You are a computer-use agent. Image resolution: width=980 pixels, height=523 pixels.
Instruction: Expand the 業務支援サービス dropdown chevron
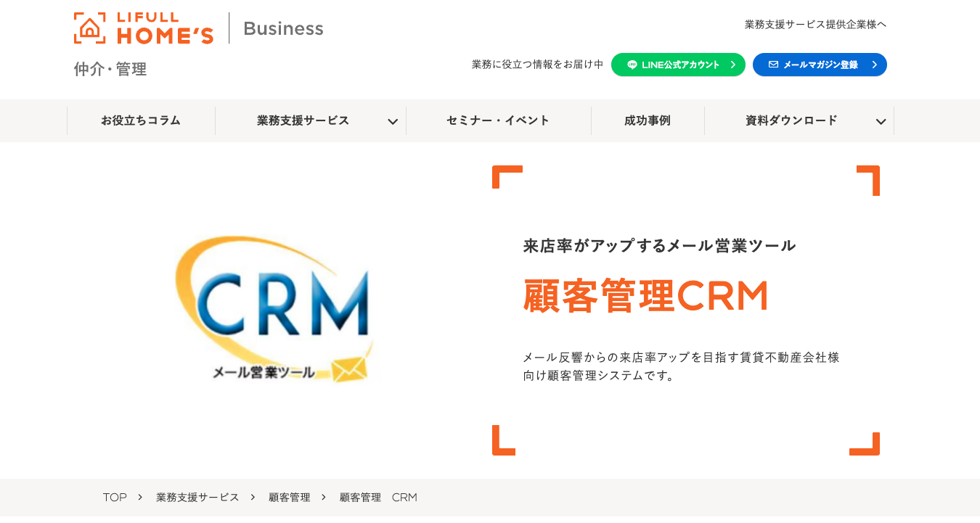pyautogui.click(x=392, y=121)
